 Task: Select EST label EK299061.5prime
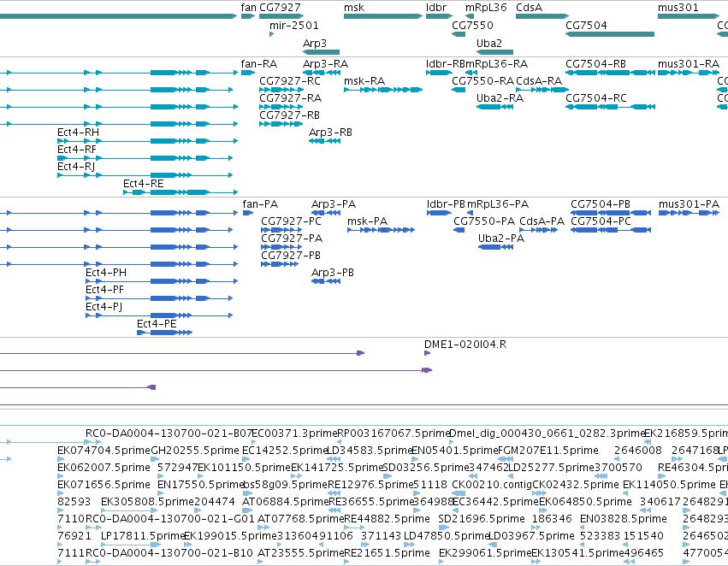pyautogui.click(x=485, y=552)
